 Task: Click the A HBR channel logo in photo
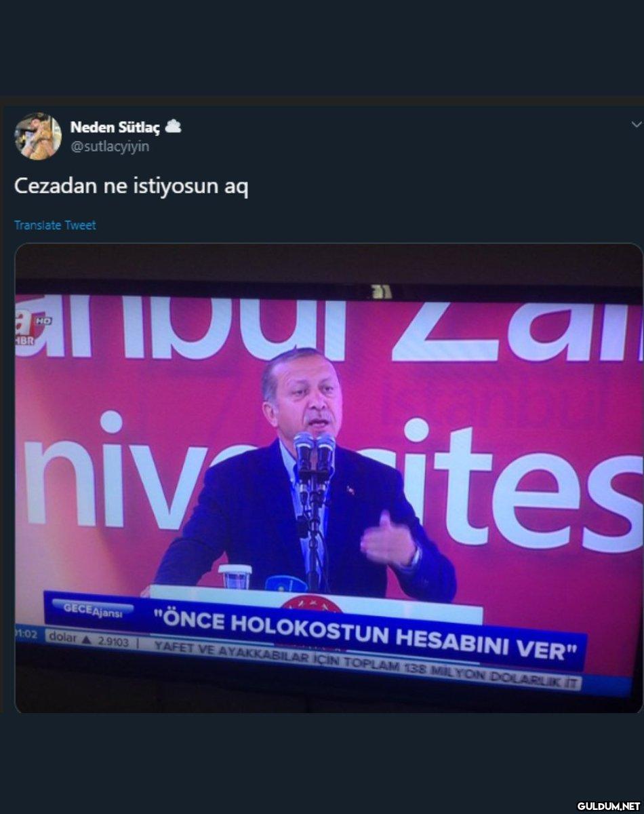click(x=33, y=326)
